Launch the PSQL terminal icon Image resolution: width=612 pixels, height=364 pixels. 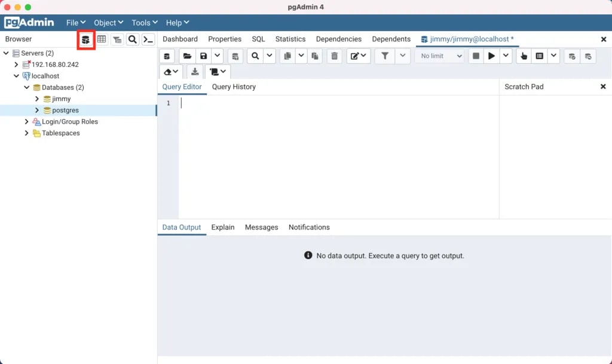(148, 39)
